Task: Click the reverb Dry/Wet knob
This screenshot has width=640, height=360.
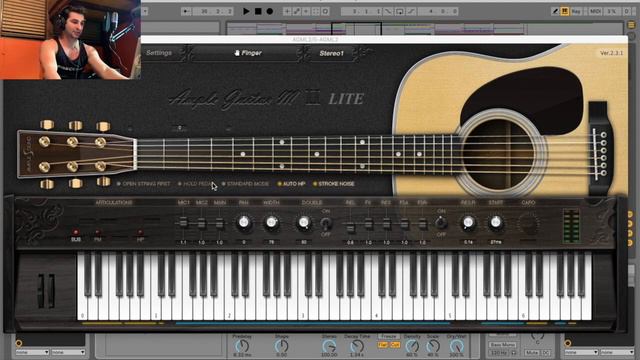Action: [x=456, y=346]
